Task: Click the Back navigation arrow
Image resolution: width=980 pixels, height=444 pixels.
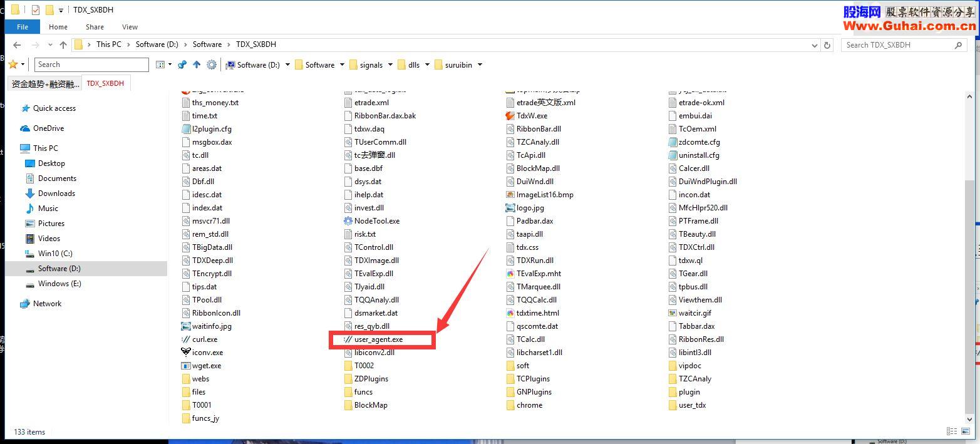Action: 17,45
